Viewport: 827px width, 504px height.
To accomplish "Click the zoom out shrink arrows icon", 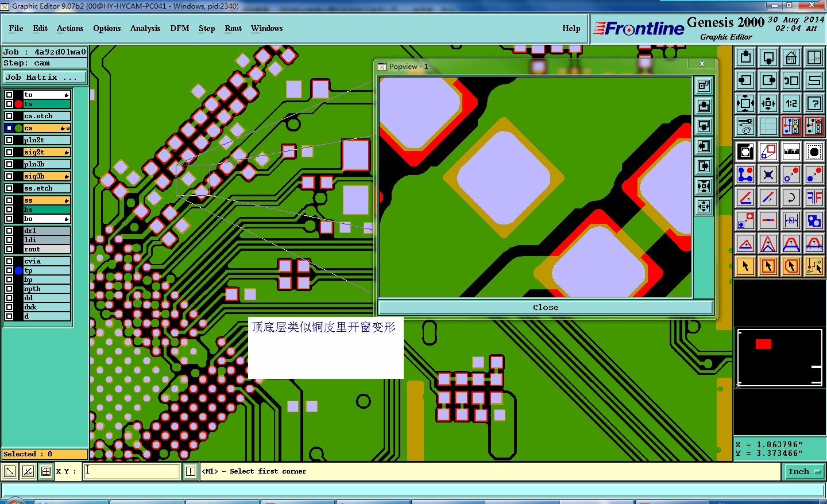I will (768, 103).
